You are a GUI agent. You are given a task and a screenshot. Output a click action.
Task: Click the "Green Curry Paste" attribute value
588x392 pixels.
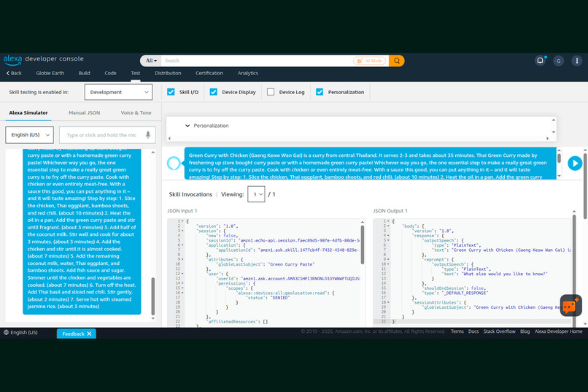coord(291,264)
